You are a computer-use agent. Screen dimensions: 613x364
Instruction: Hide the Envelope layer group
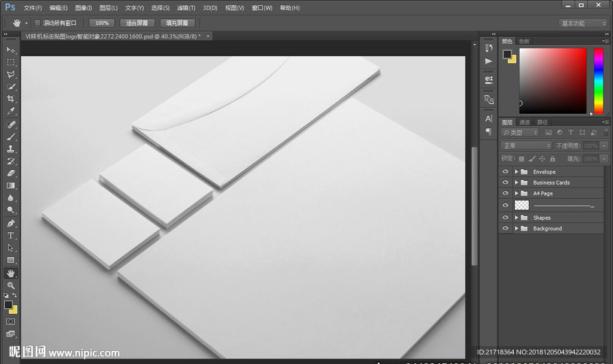tap(505, 172)
